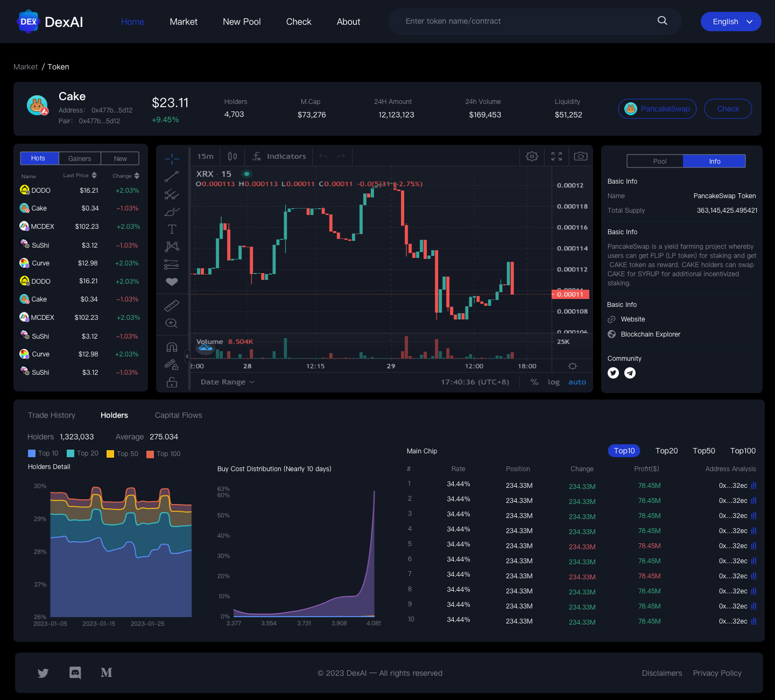Open the Disclaimers footer link
Image resolution: width=775 pixels, height=700 pixels.
point(662,673)
